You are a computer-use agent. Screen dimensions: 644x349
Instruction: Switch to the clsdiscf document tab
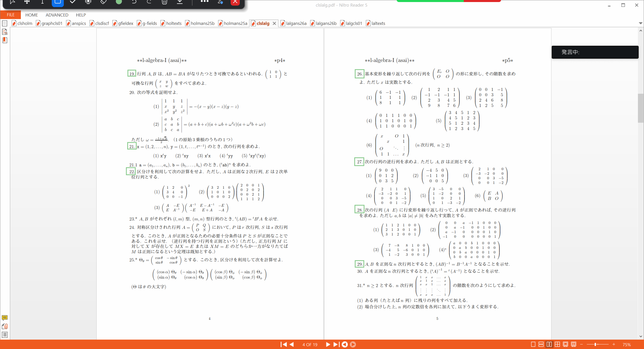coord(99,23)
